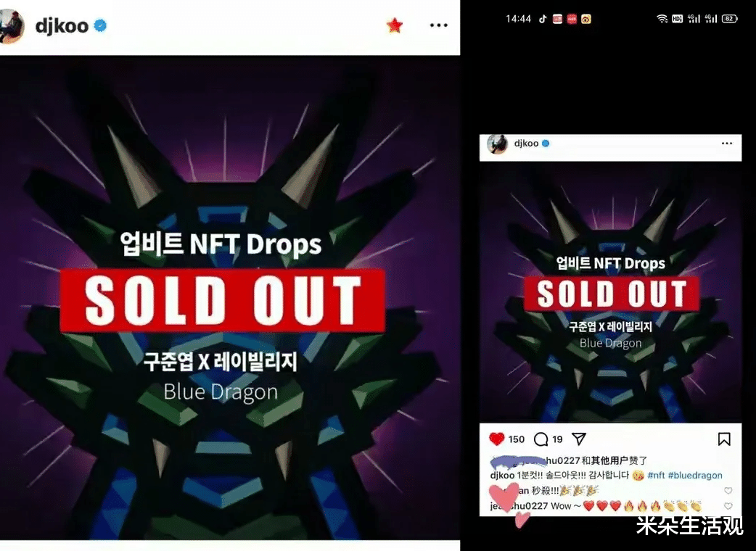Open comments via the speech bubble icon
Viewport: 756px width, 551px height.
[x=541, y=439]
